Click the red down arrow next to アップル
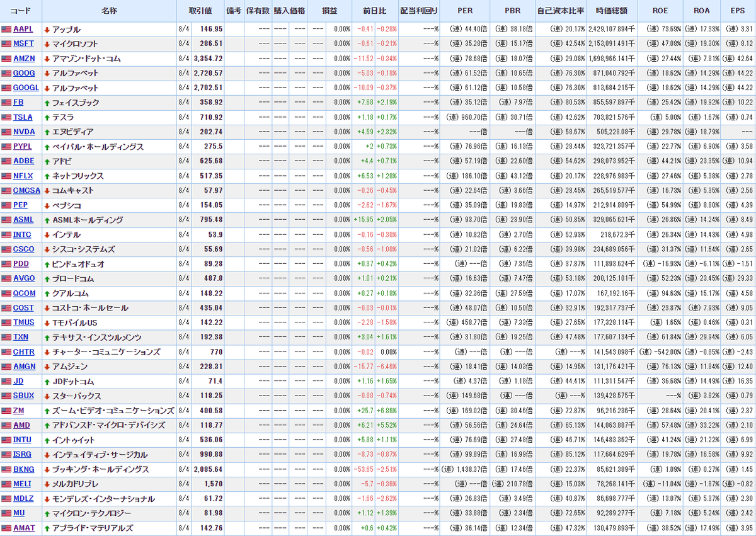This screenshot has height=536, width=756. pyautogui.click(x=47, y=30)
